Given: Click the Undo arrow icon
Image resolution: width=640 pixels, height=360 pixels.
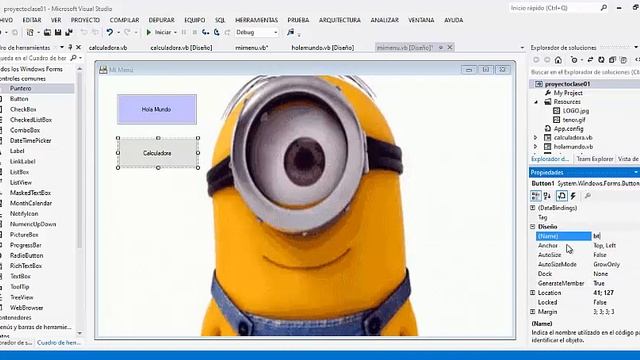Looking at the screenshot, I should coord(109,32).
